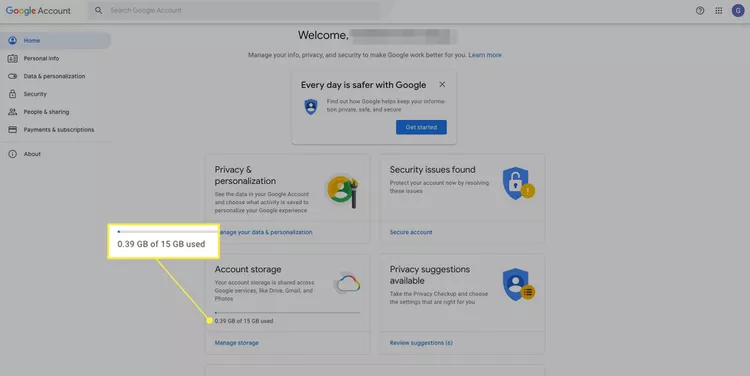Click the Data & personalization toggle icon

12,76
